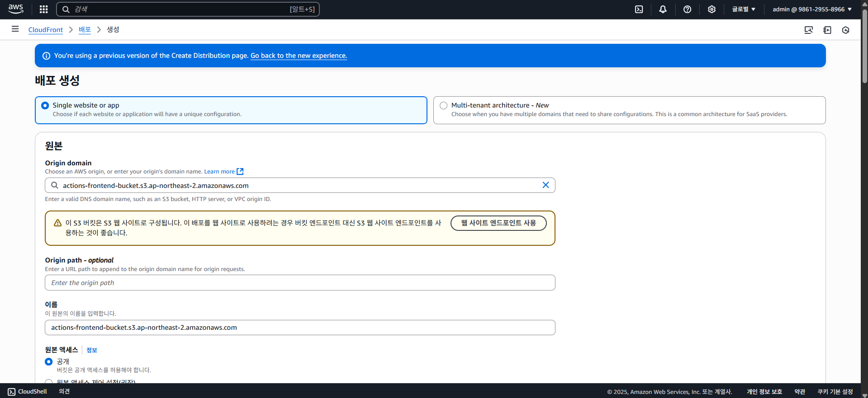Click the Origin domain input field
Viewport: 868px width, 398px height.
[x=300, y=185]
